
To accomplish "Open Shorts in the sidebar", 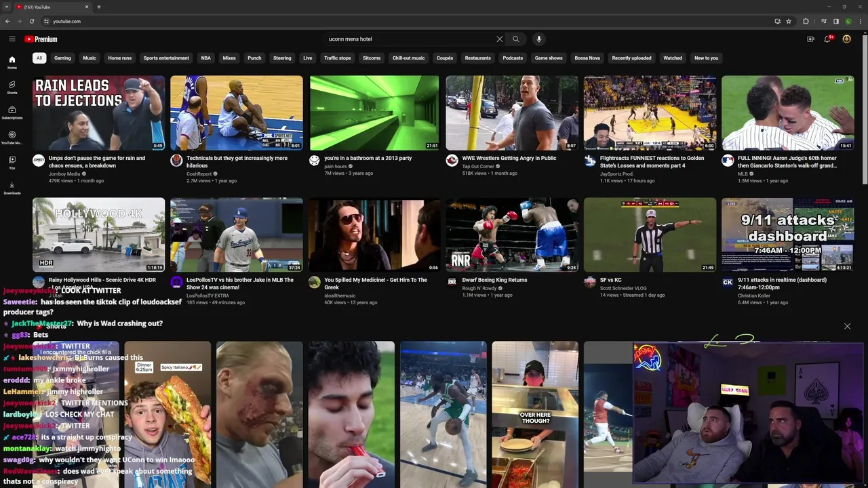I will click(12, 87).
